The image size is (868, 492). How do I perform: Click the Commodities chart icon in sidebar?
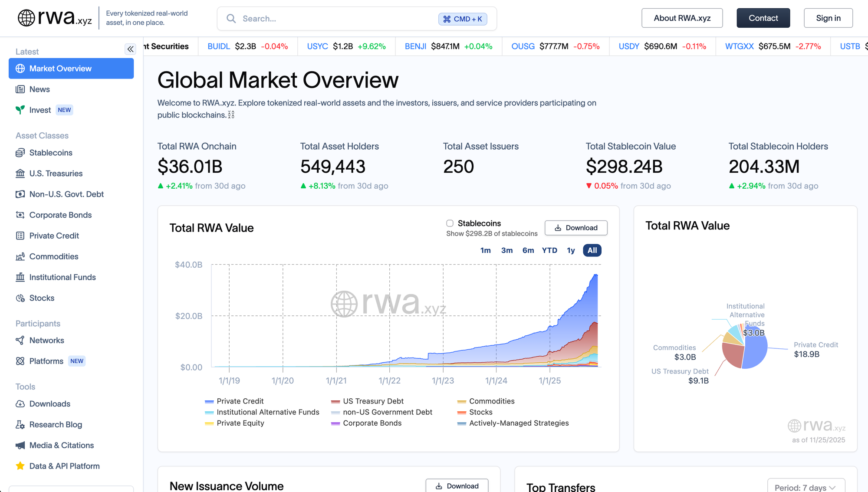(20, 256)
